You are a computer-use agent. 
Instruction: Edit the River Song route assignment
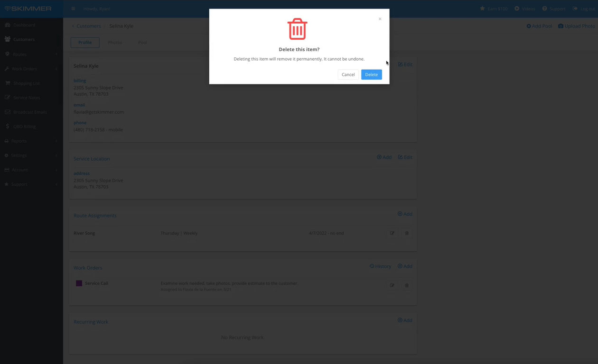click(x=392, y=233)
